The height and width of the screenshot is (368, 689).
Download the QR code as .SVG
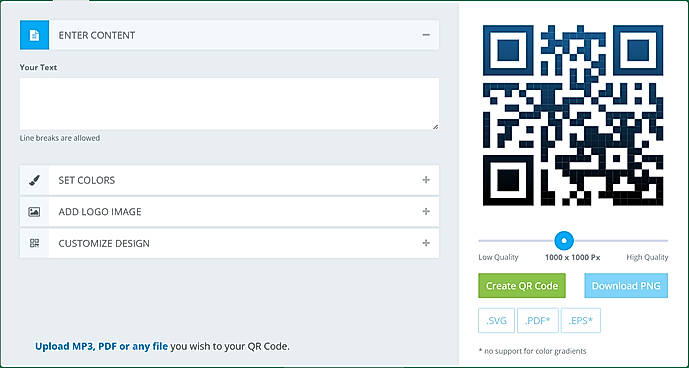tap(496, 321)
